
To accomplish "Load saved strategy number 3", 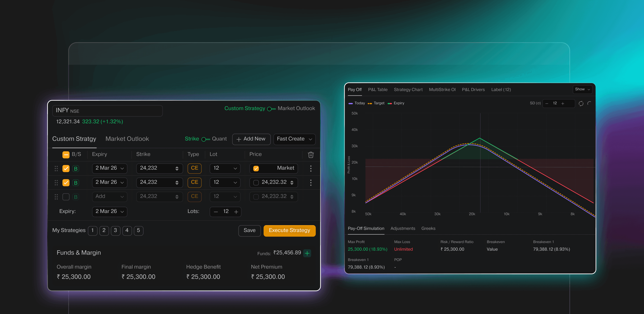I will pyautogui.click(x=115, y=231).
